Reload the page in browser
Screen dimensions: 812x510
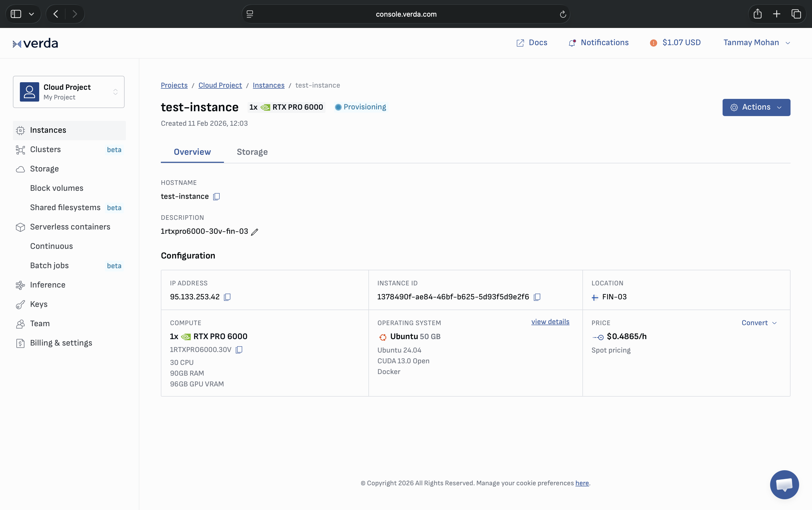563,14
